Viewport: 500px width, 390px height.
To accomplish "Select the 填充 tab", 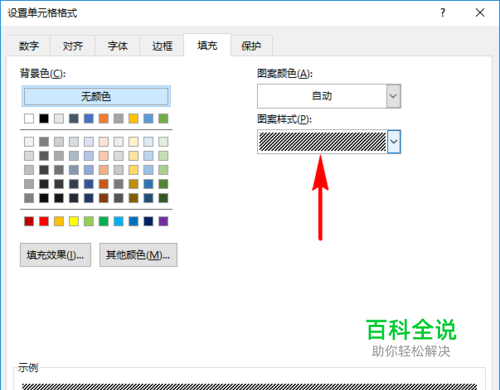I will click(x=207, y=45).
